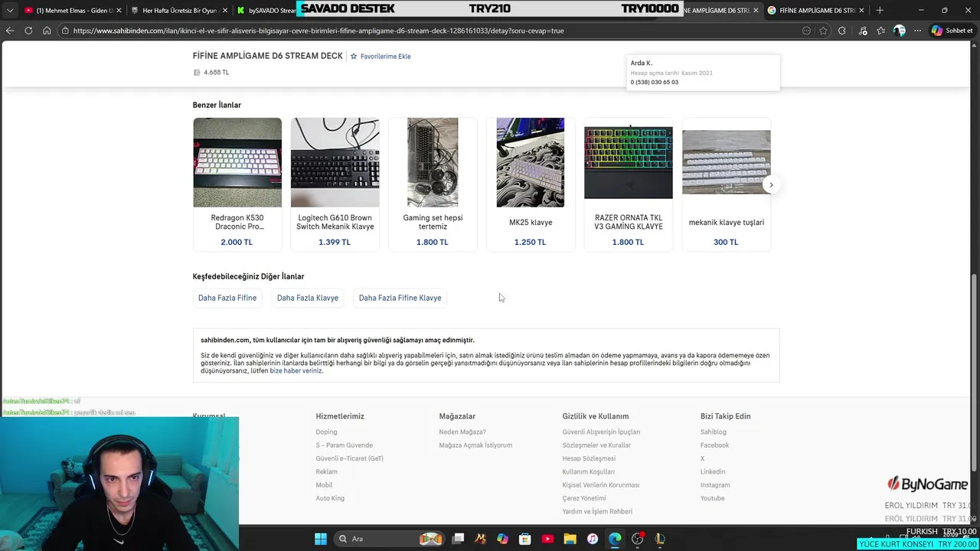Image resolution: width=980 pixels, height=551 pixels.
Task: Expand the tab actions dropdown at top-left
Action: [10, 10]
